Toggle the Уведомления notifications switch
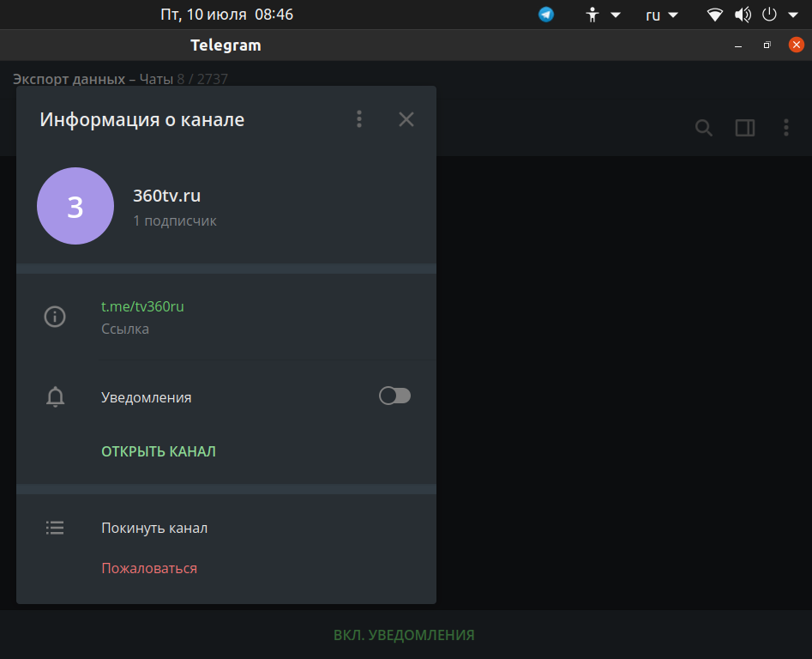 [x=394, y=396]
